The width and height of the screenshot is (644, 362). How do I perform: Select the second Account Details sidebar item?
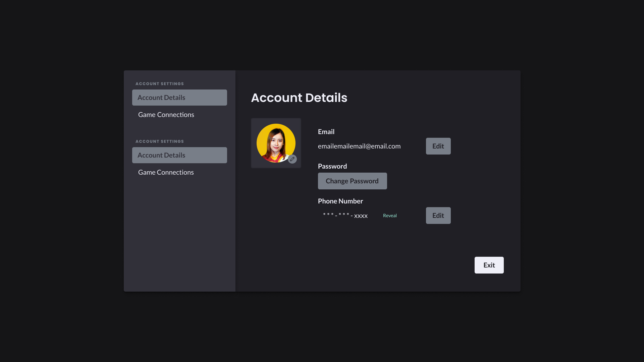(x=179, y=155)
